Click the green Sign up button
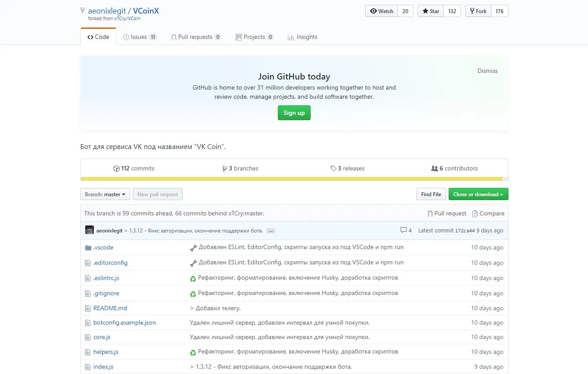The image size is (588, 374). pyautogui.click(x=294, y=113)
